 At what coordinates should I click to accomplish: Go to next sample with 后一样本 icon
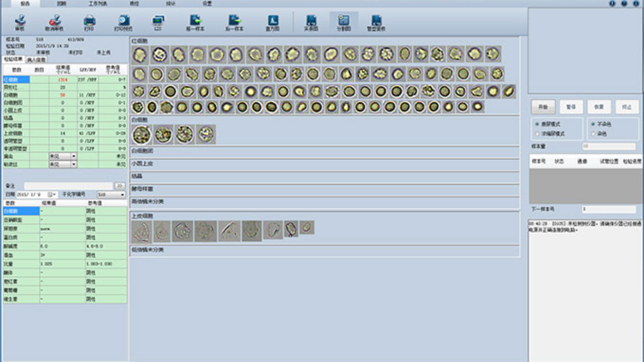point(234,22)
